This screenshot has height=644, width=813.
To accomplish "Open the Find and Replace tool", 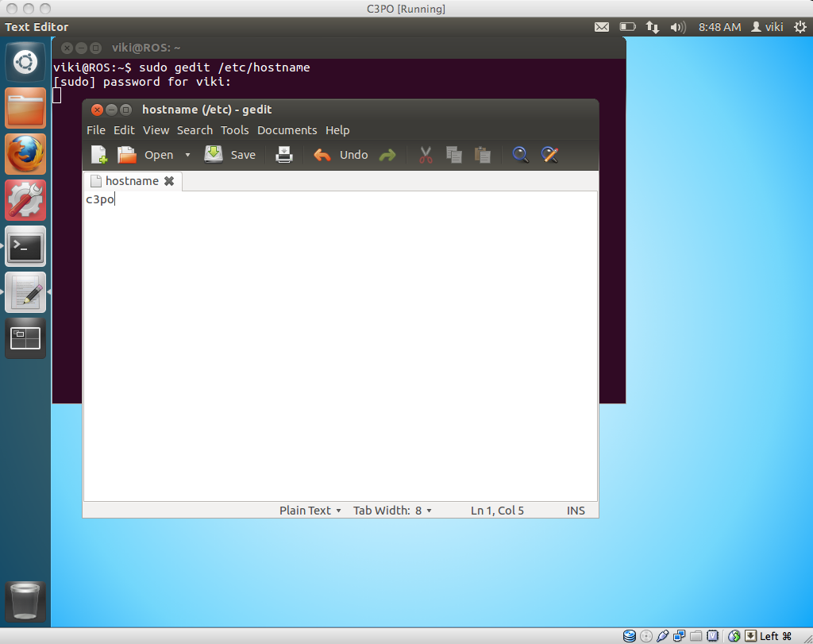I will pos(549,155).
